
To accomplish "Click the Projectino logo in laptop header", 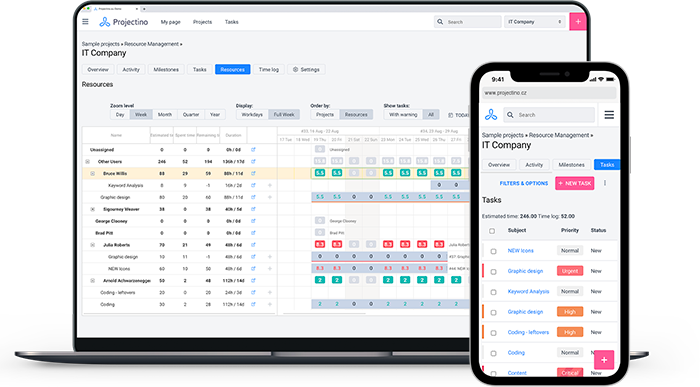I will [x=124, y=22].
